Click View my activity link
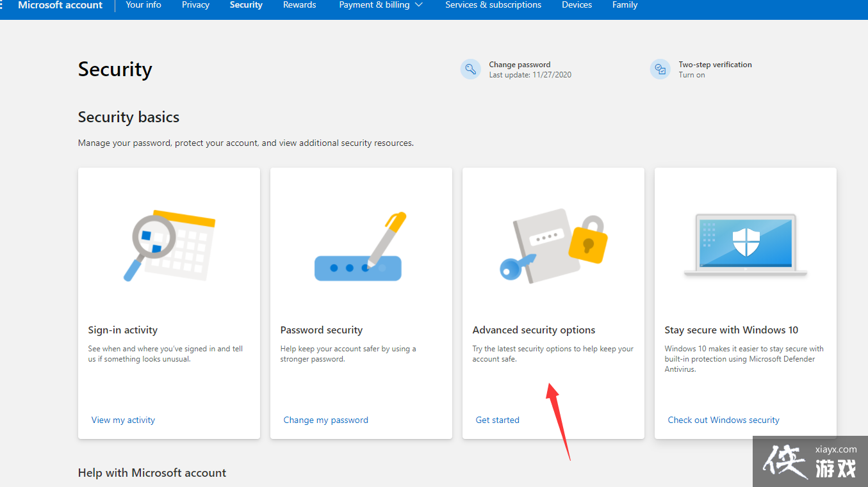868x487 pixels. (x=123, y=420)
